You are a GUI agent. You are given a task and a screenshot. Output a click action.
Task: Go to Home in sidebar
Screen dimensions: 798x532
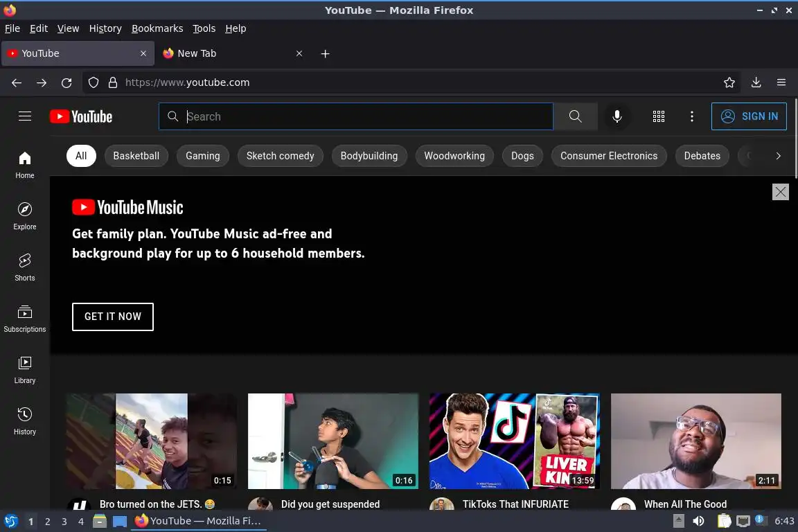tap(24, 165)
